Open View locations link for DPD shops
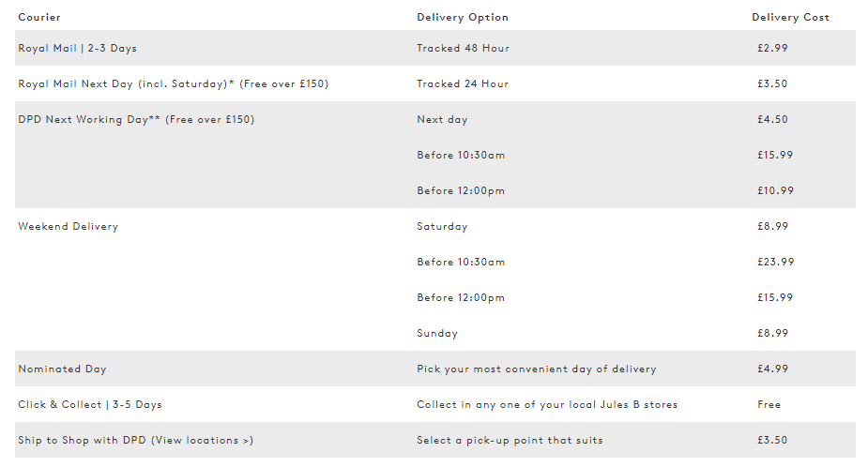 [202, 441]
